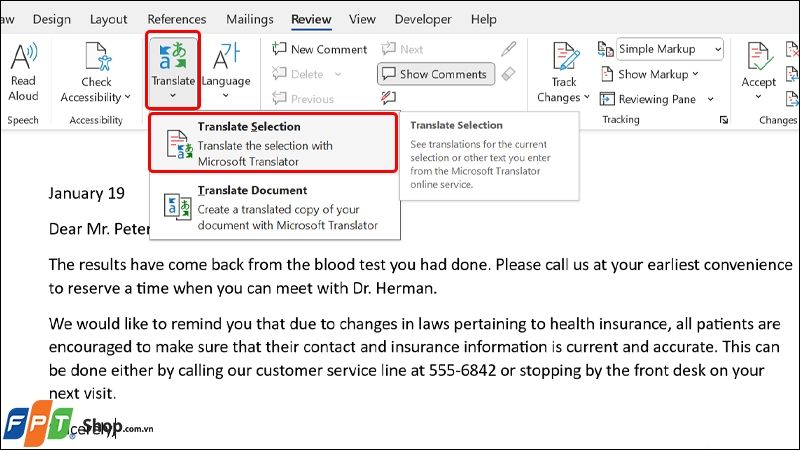800x450 pixels.
Task: Click the Translate button icon
Action: point(173,56)
